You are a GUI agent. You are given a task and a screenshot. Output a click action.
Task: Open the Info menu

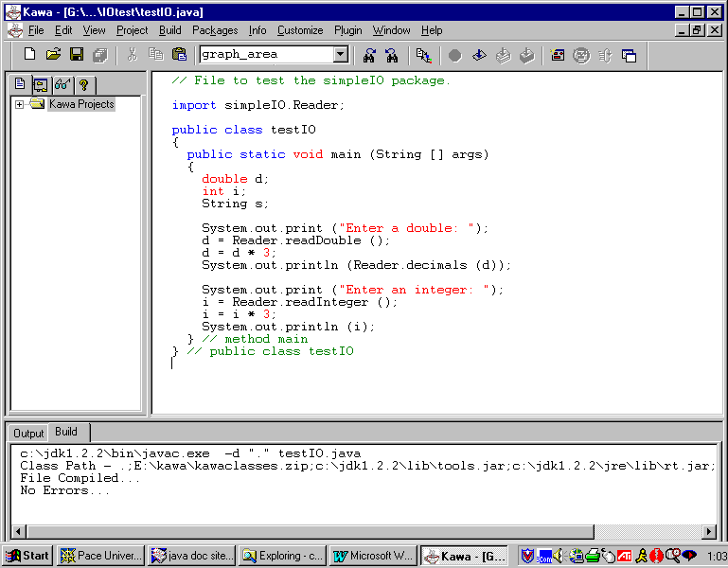point(257,30)
